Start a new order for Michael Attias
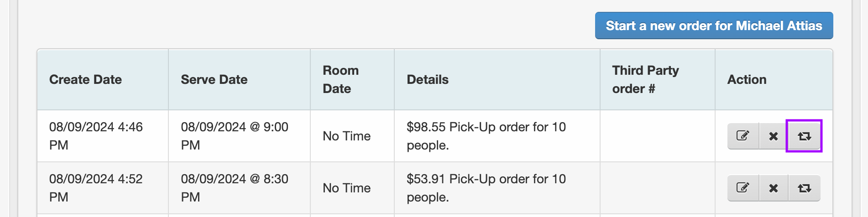 [x=714, y=26]
